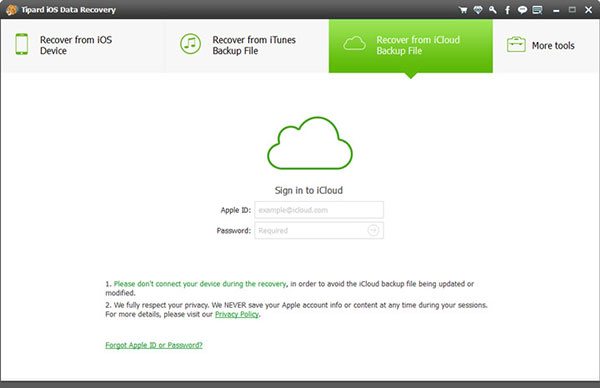Open the Privacy Policy link
Image resolution: width=600 pixels, height=388 pixels.
[237, 315]
